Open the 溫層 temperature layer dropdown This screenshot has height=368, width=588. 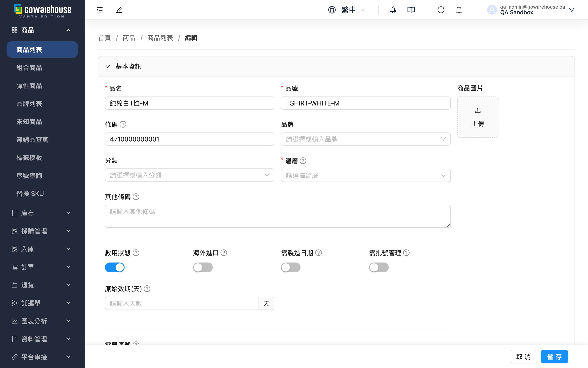click(366, 175)
